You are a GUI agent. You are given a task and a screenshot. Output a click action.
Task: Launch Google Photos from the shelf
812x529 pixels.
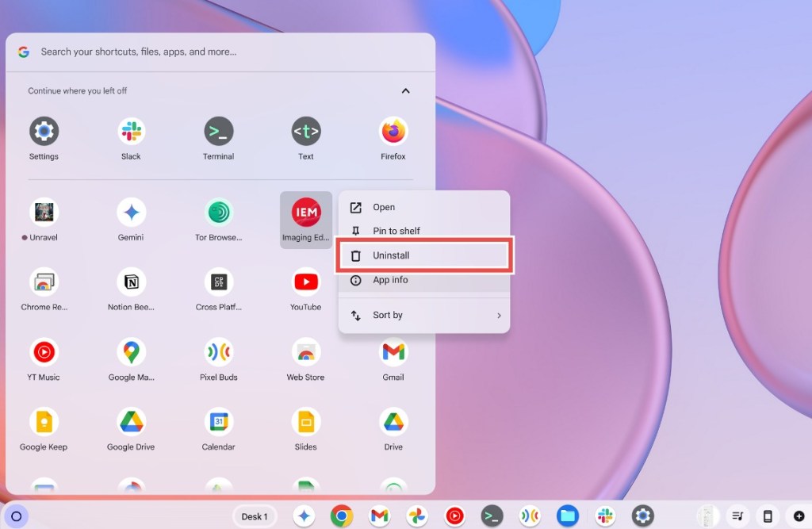tap(417, 516)
